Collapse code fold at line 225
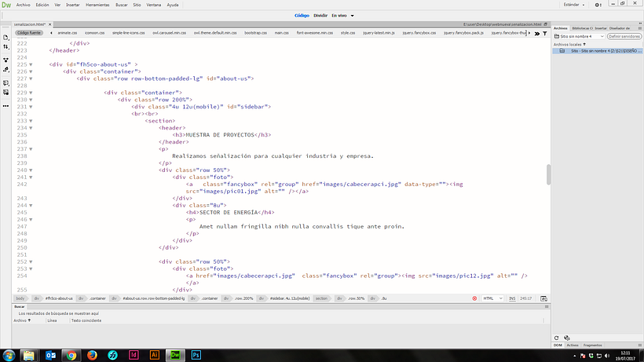 point(31,64)
